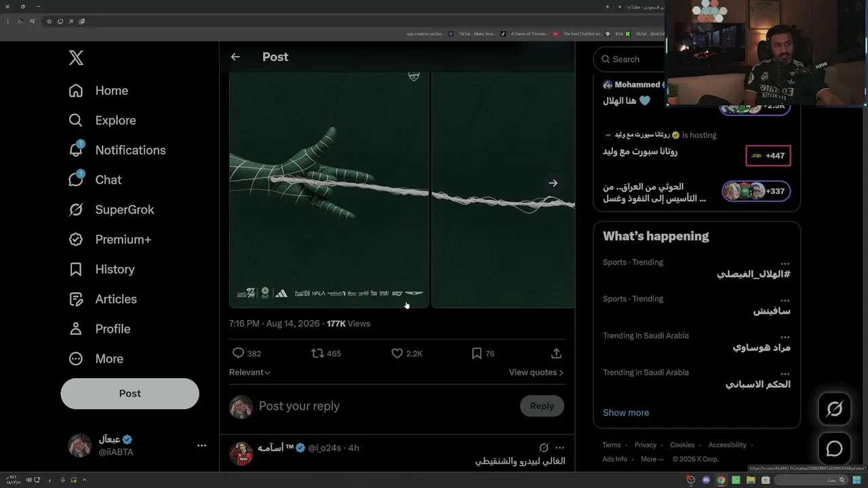Screen dimensions: 868x488
Task: Open the Privacy footer link
Action: pyautogui.click(x=646, y=445)
